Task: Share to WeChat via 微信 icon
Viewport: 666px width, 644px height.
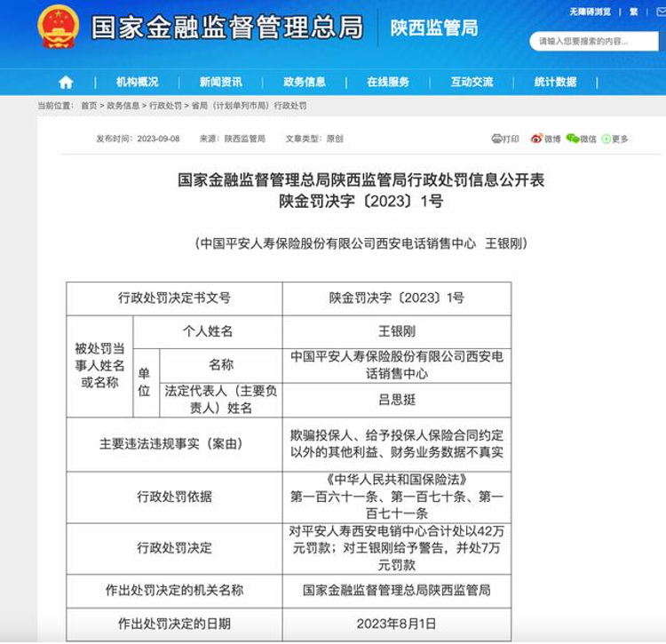Action: point(581,139)
